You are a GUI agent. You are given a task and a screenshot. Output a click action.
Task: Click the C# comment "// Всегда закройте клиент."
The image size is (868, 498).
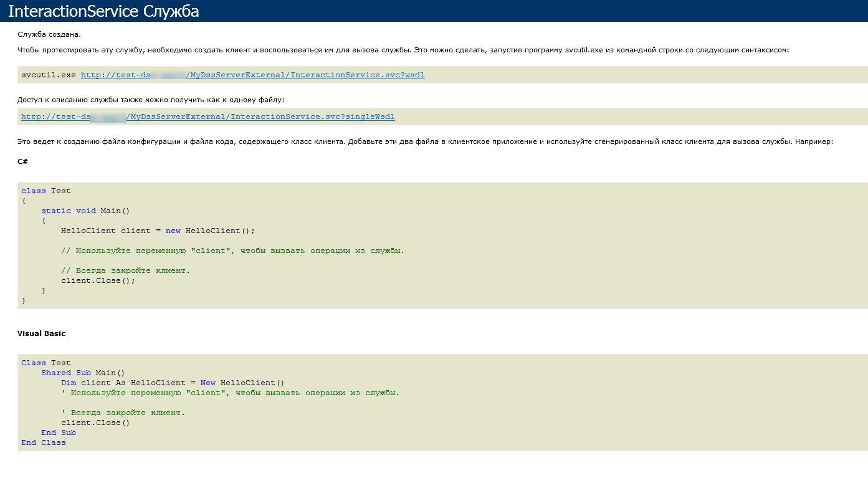point(125,271)
